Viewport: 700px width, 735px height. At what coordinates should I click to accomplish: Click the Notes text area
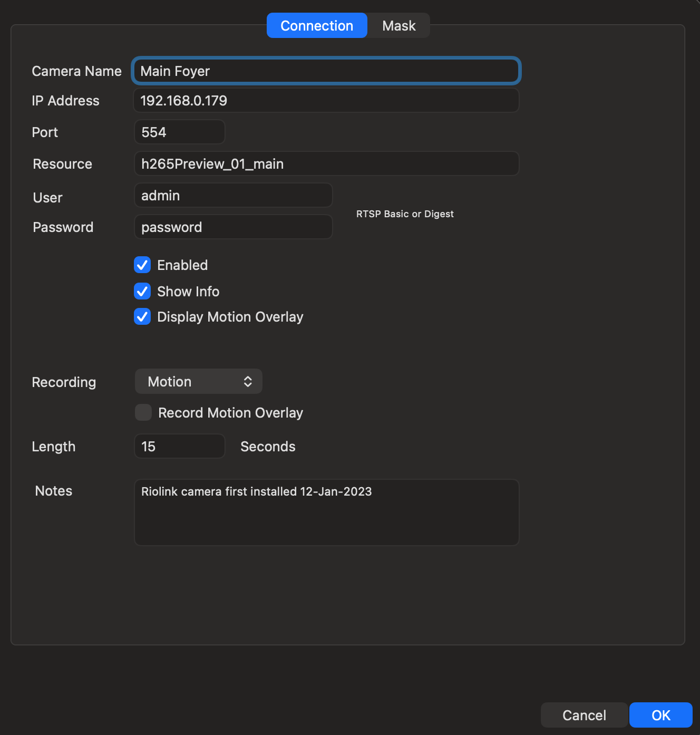[326, 511]
